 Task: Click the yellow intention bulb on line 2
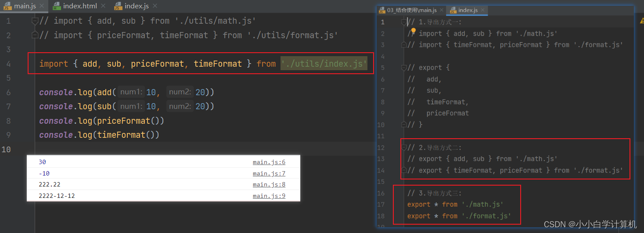click(x=414, y=30)
